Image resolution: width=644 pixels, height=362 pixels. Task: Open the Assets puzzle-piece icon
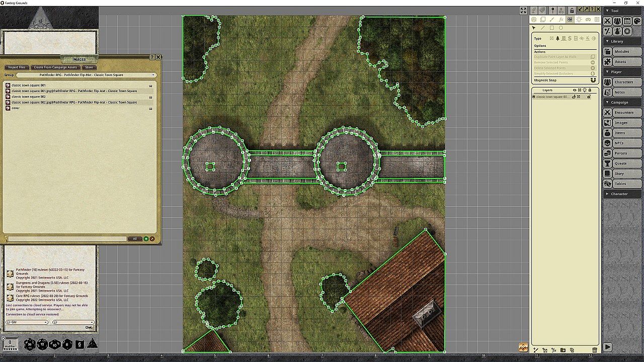(607, 62)
